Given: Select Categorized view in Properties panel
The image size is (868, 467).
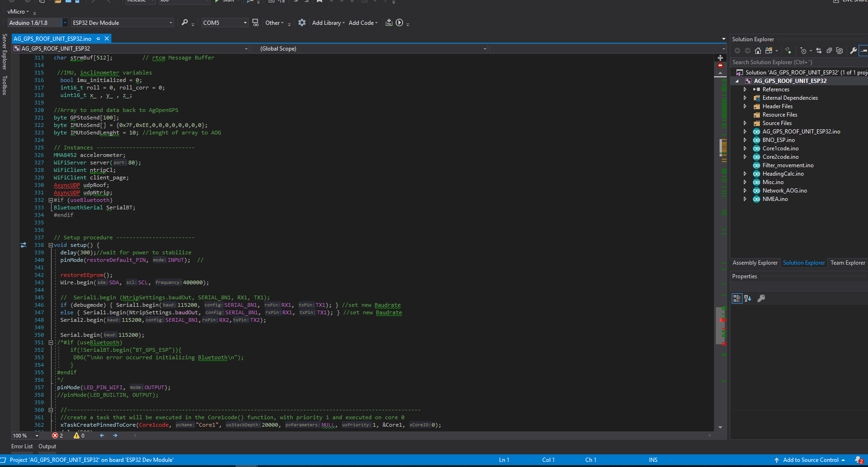Looking at the screenshot, I should [x=737, y=298].
